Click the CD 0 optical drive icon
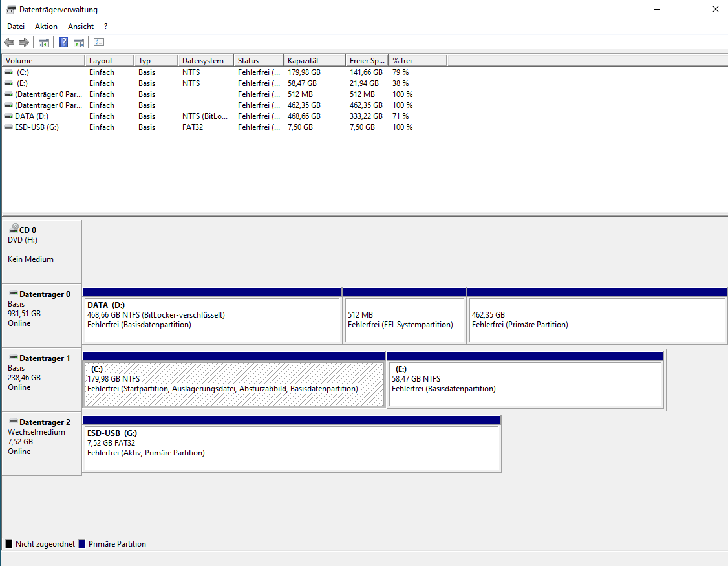 14,228
